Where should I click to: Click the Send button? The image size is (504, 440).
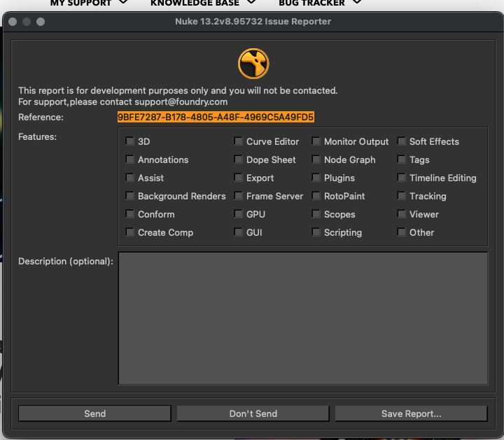(x=94, y=413)
